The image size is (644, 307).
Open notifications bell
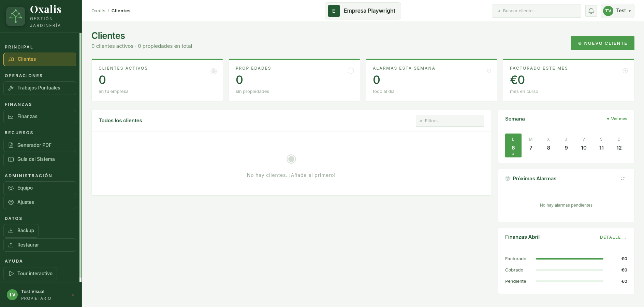tap(591, 11)
